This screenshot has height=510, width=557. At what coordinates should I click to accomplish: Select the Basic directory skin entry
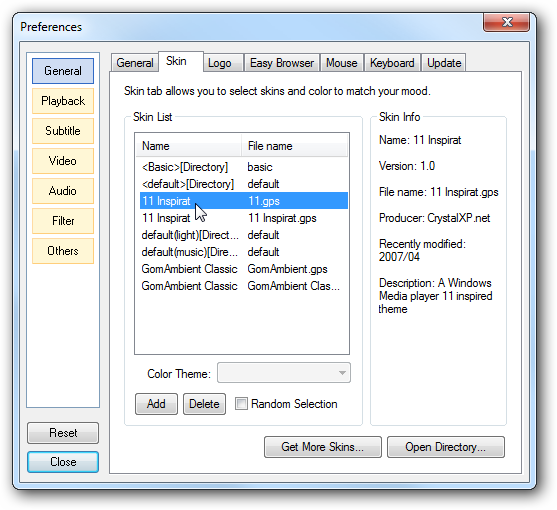click(x=244, y=167)
